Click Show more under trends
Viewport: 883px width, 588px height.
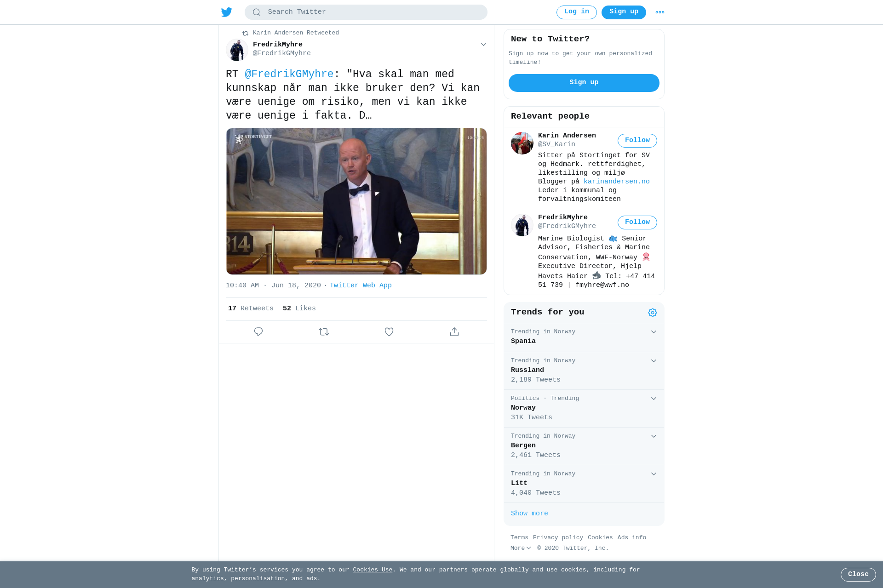click(529, 514)
